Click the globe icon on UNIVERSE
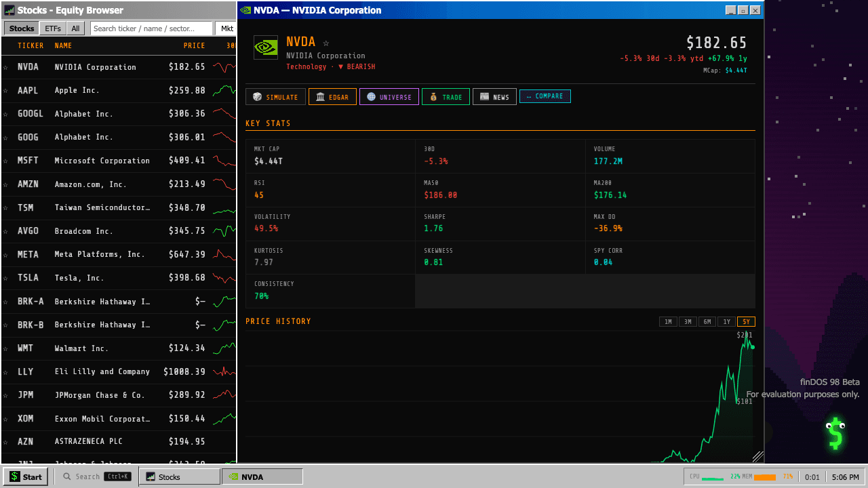This screenshot has width=868, height=488. (372, 96)
